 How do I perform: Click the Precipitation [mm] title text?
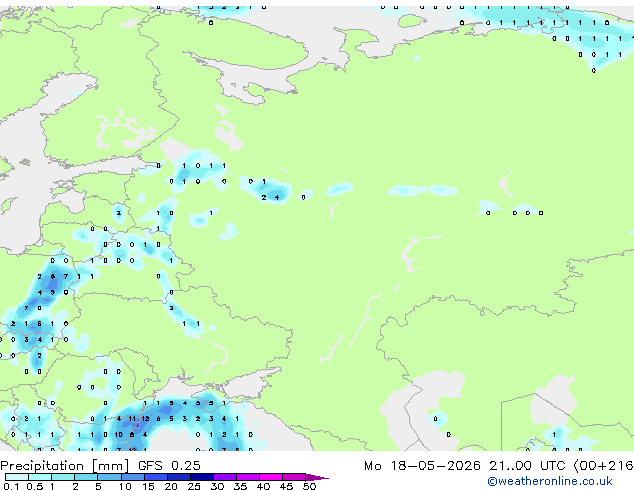[x=65, y=466]
